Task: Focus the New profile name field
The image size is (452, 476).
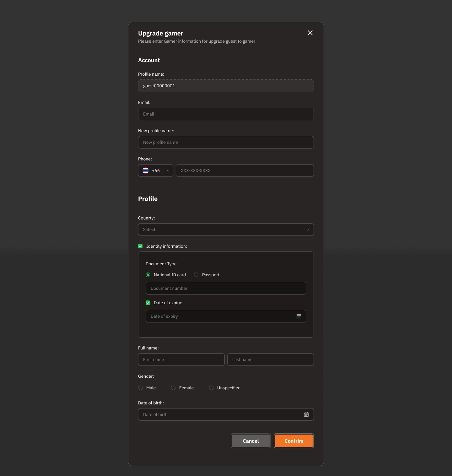Action: [226, 142]
